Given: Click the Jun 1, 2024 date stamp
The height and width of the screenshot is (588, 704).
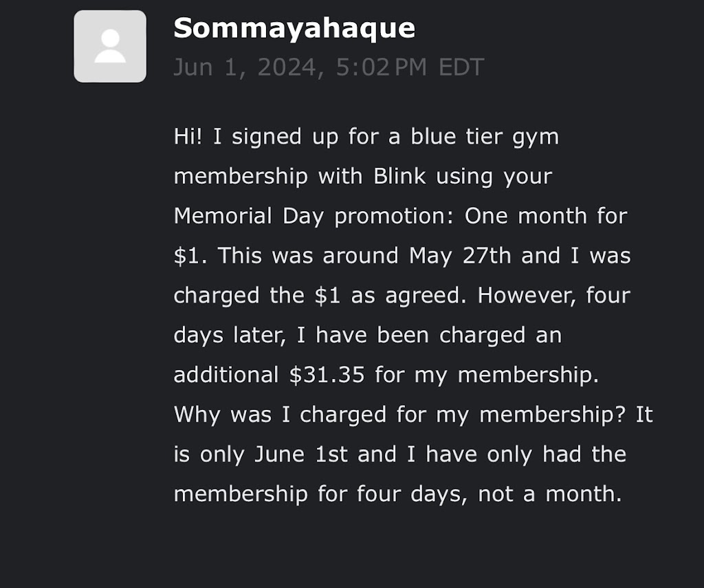Looking at the screenshot, I should click(249, 67).
